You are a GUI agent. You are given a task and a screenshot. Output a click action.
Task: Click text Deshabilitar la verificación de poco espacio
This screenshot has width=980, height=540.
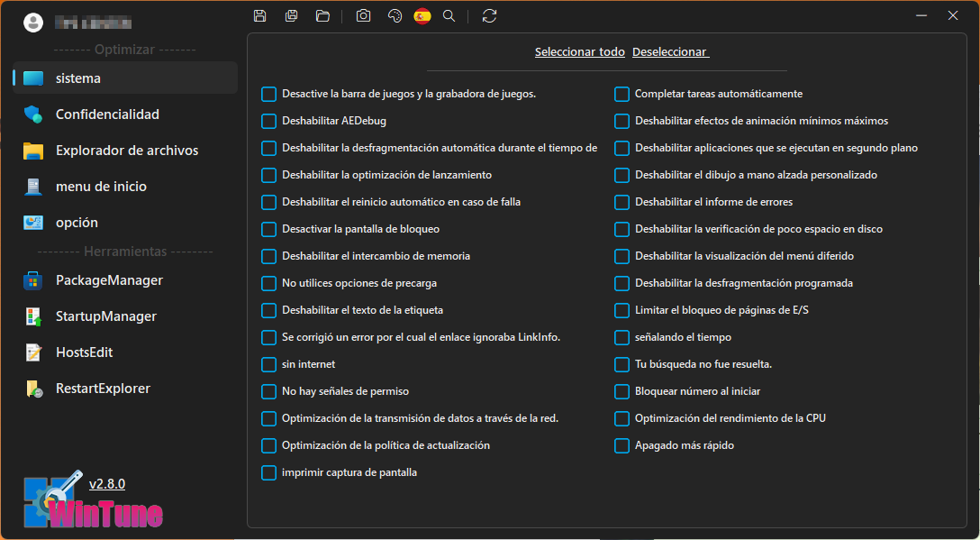[758, 229]
